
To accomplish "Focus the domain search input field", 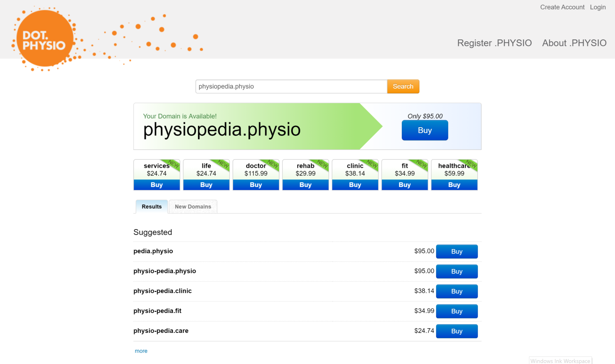I will click(x=291, y=86).
